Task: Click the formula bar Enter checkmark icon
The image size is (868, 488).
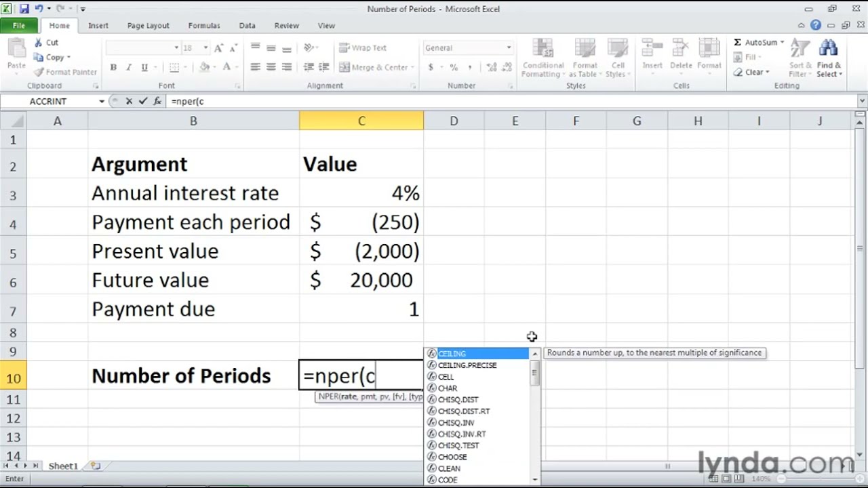Action: coord(143,101)
